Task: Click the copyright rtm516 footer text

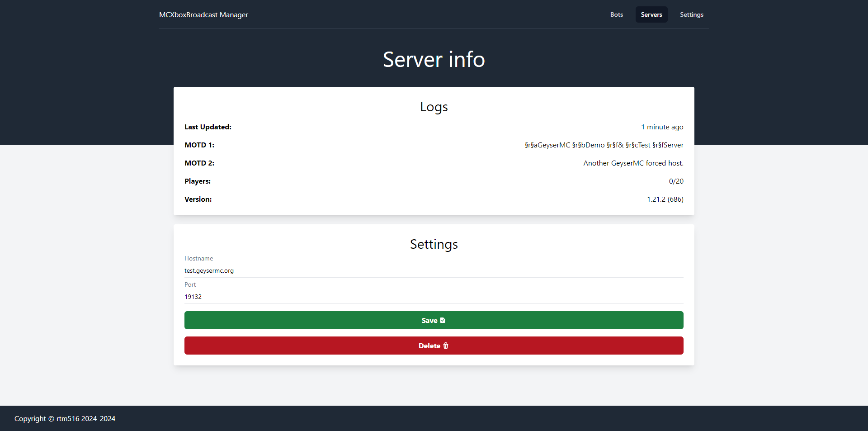Action: (65, 419)
